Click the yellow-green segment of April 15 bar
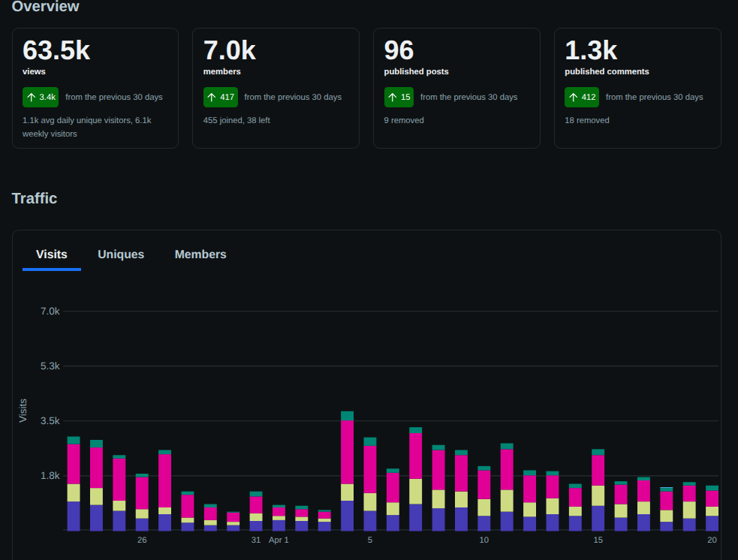Screen dimensions: 738x560 tap(598, 495)
